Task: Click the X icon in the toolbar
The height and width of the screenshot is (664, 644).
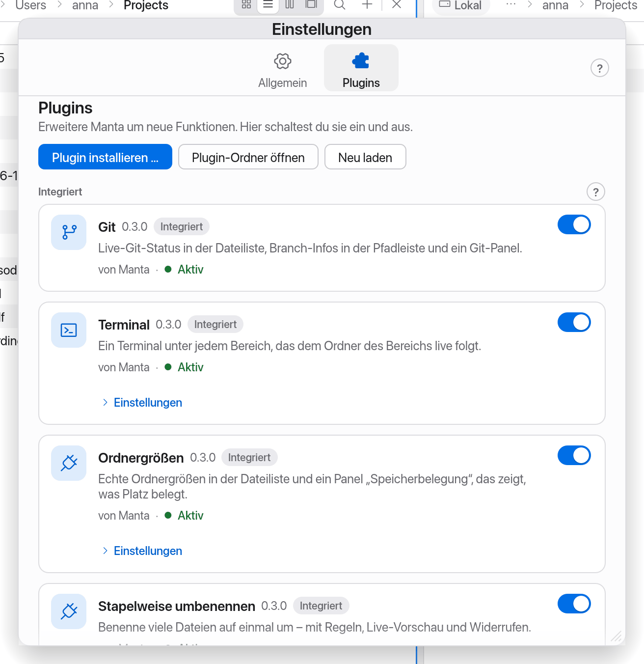Action: pos(397,5)
